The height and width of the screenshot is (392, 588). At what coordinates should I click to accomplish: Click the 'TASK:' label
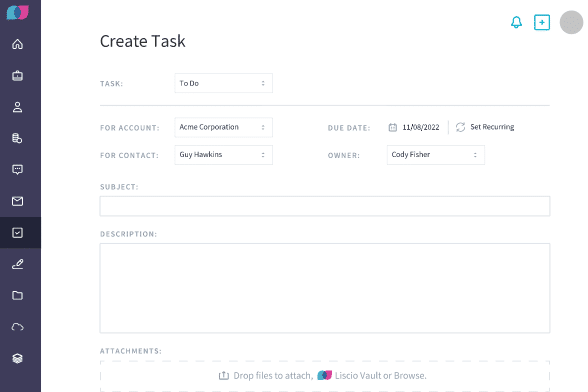point(111,84)
